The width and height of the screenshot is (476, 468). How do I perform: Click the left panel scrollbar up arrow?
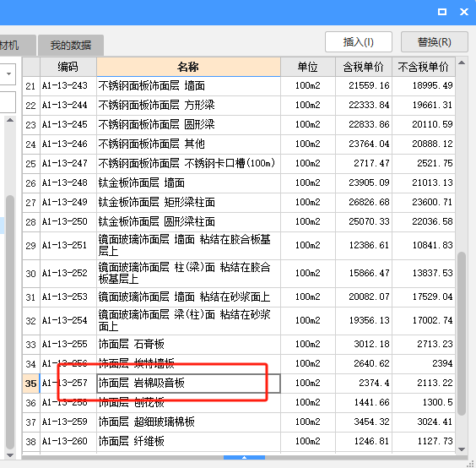click(10, 120)
